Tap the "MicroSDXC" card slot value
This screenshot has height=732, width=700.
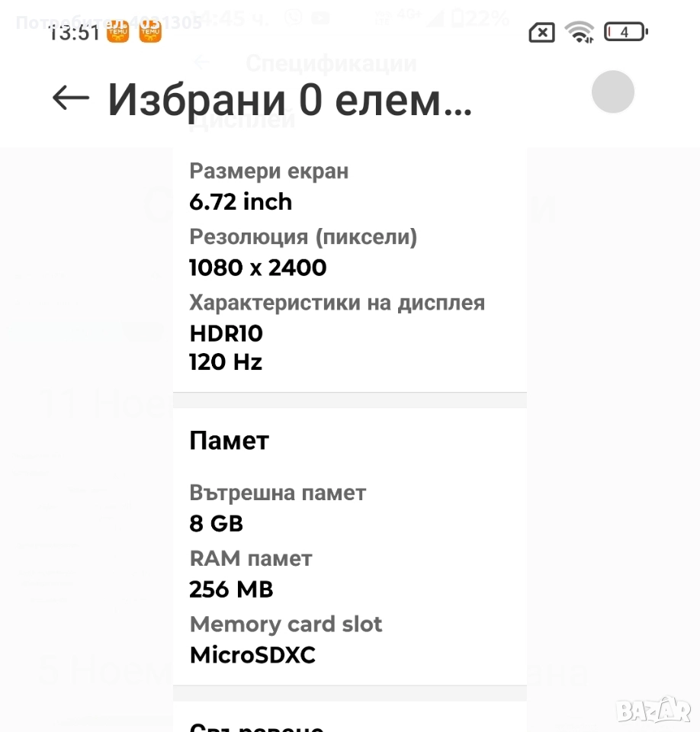click(x=252, y=655)
